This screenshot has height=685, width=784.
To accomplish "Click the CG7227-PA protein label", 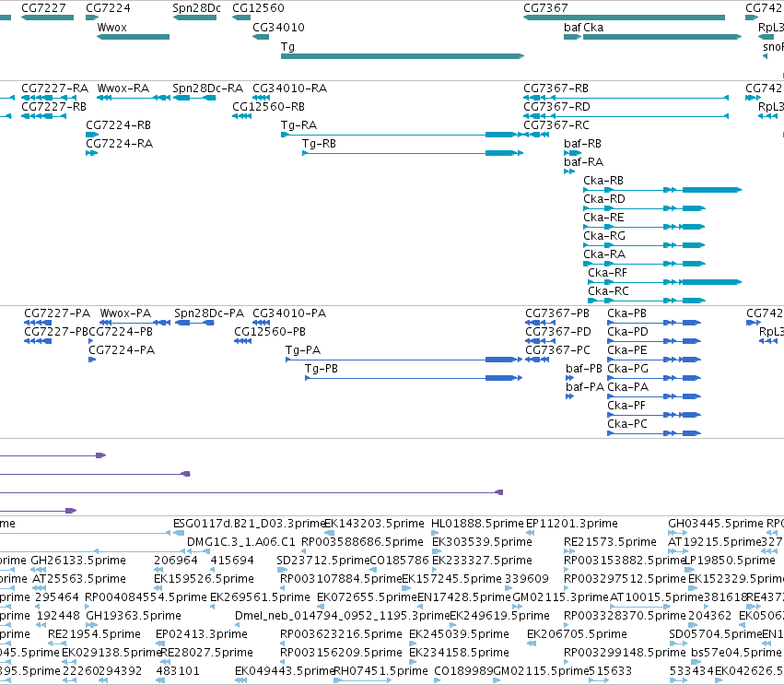I will click(x=57, y=313).
